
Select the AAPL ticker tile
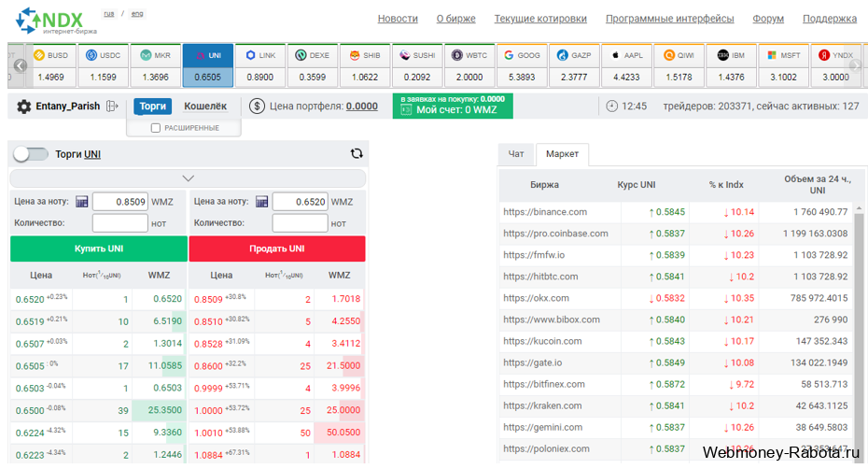(626, 65)
